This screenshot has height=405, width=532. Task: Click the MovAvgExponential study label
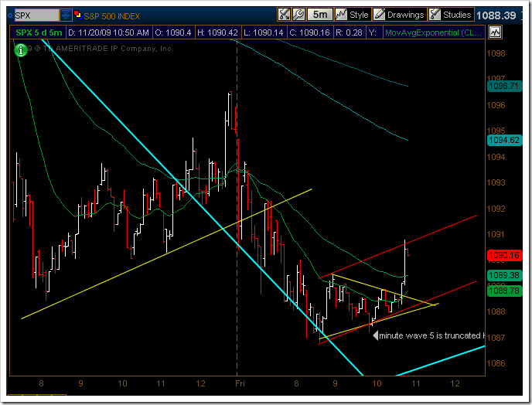(x=433, y=32)
